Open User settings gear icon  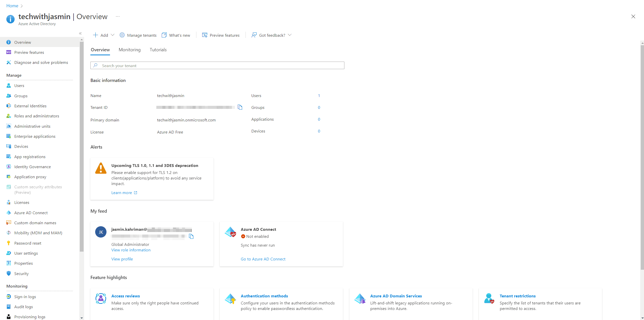coord(9,253)
